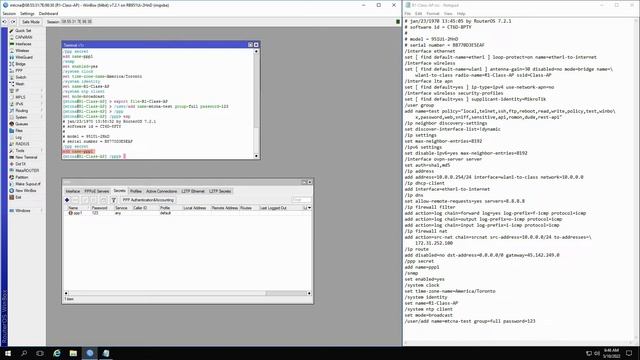Open Bridge in the sidebar

coord(20,64)
